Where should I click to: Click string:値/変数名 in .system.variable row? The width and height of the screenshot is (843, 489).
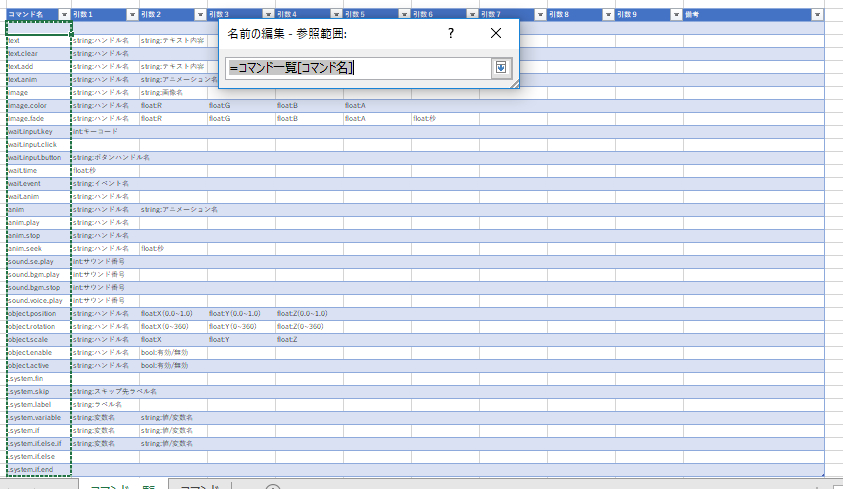(x=173, y=418)
